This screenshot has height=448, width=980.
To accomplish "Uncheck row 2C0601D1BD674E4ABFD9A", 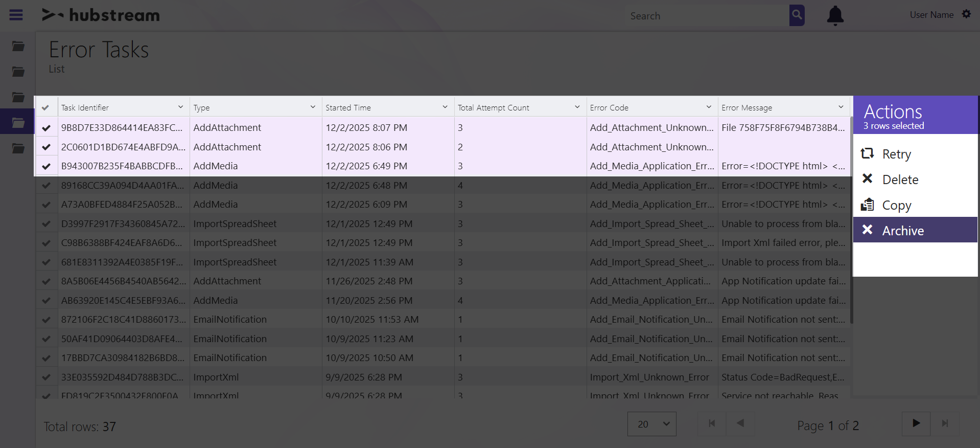I will click(46, 147).
